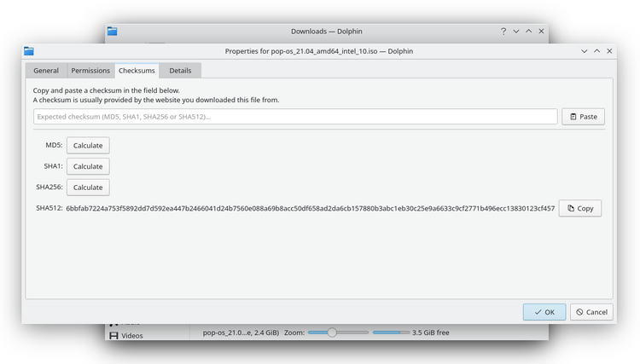Click the expected checksum input field

click(295, 117)
